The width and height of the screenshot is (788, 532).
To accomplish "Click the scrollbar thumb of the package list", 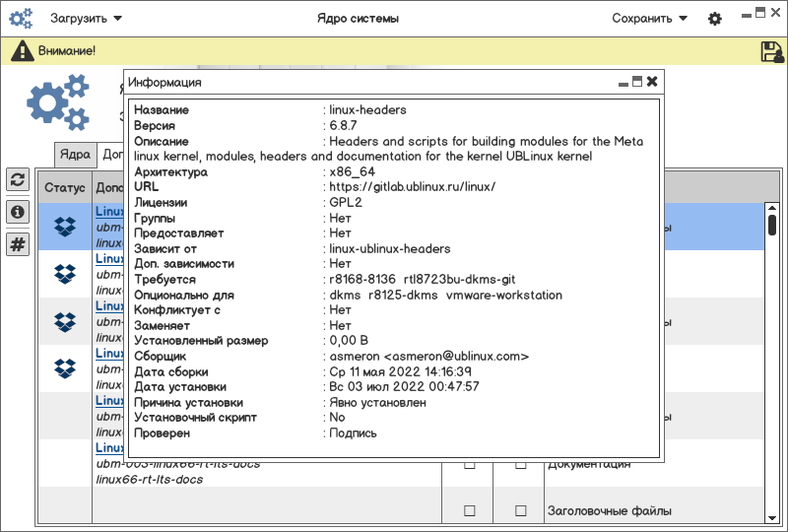I will tap(772, 225).
